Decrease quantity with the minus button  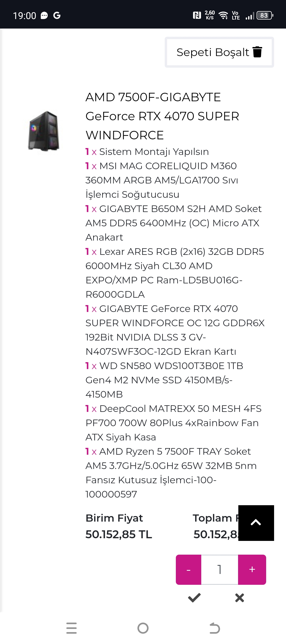(x=189, y=569)
